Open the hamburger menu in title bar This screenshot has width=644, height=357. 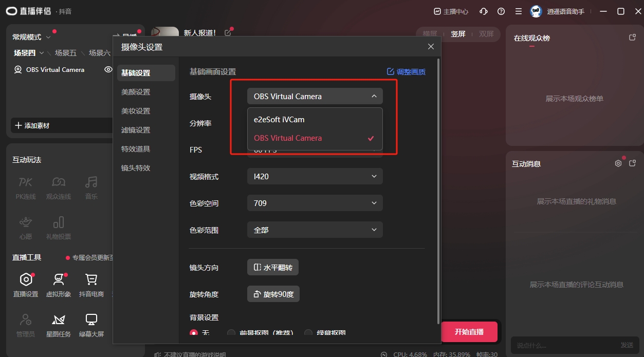pos(519,11)
